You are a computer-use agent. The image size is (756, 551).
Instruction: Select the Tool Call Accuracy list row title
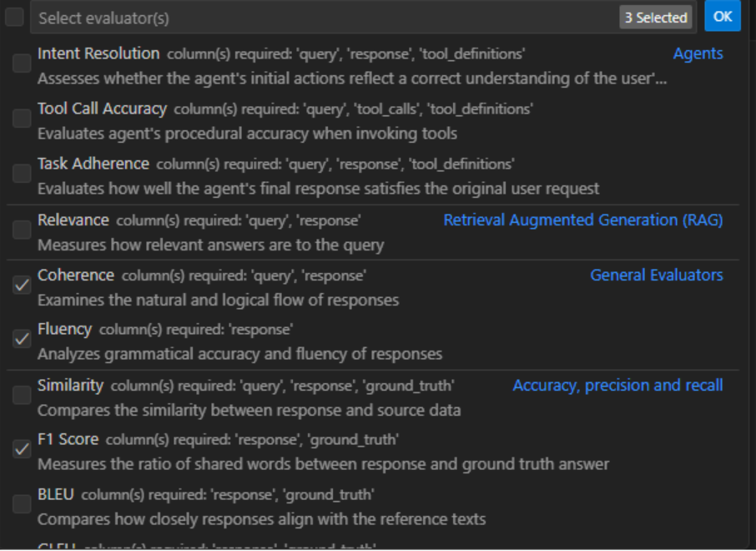tap(102, 109)
